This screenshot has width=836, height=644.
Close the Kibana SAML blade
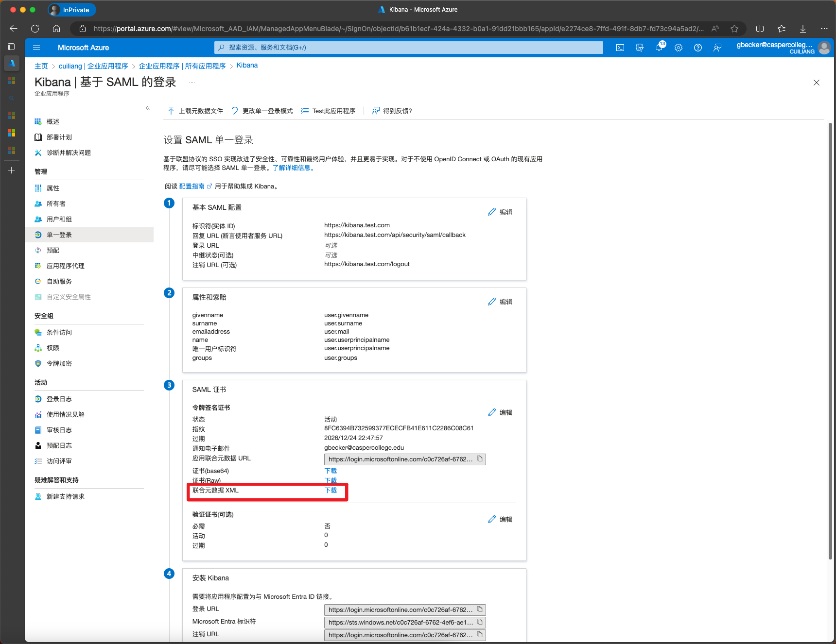(x=817, y=83)
